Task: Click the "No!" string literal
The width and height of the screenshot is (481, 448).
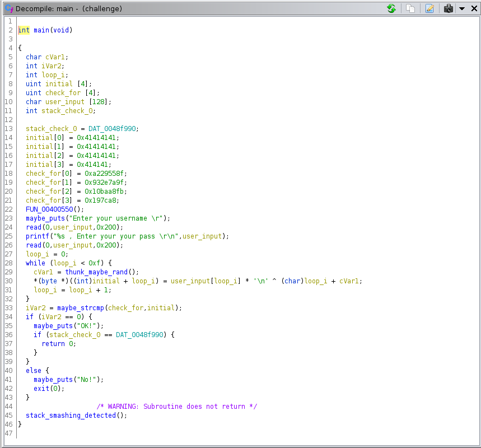Action: click(x=86, y=380)
